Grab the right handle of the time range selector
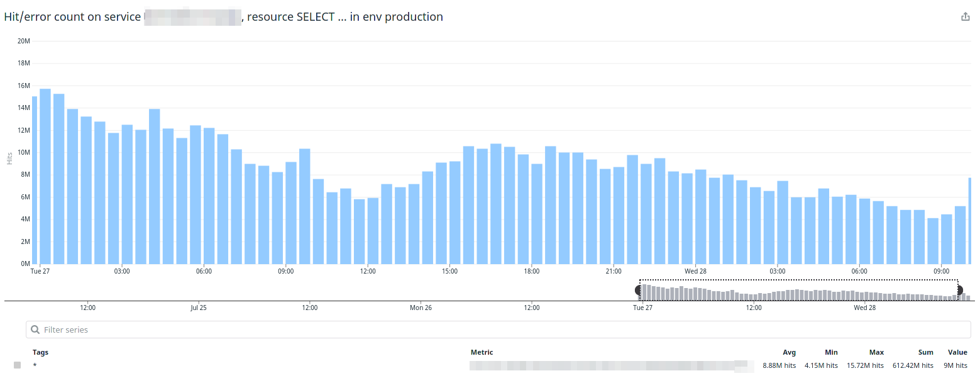The image size is (980, 383). coord(959,291)
